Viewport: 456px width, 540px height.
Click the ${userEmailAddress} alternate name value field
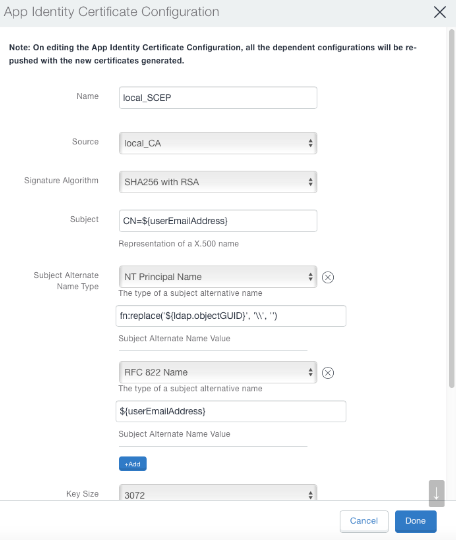(x=231, y=411)
